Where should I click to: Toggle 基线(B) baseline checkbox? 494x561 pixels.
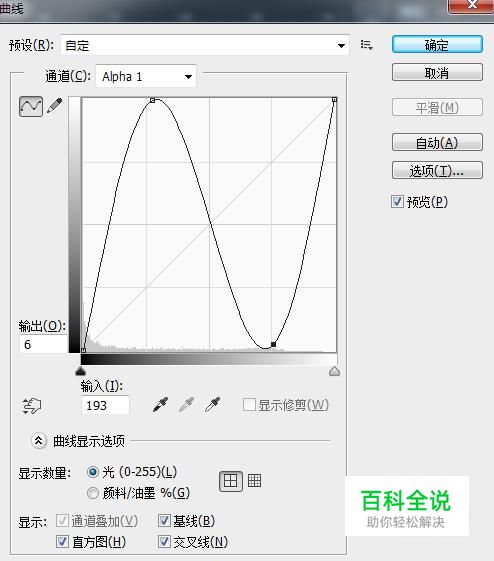pyautogui.click(x=164, y=521)
